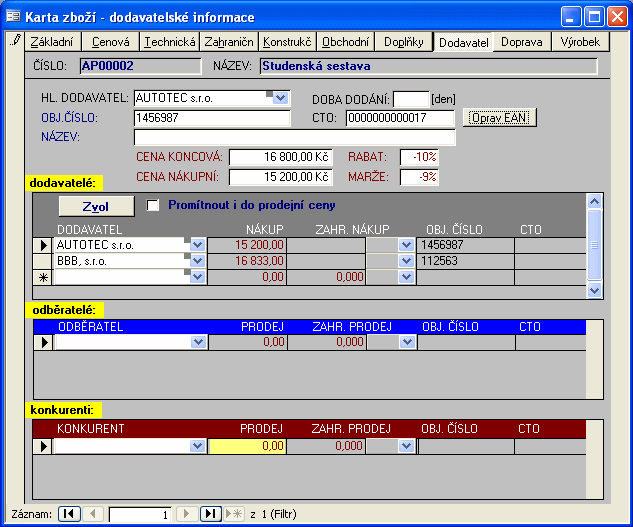Image resolution: width=633 pixels, height=527 pixels.
Task: Open supplier dropdown in AUTOTEC row
Action: tap(197, 245)
